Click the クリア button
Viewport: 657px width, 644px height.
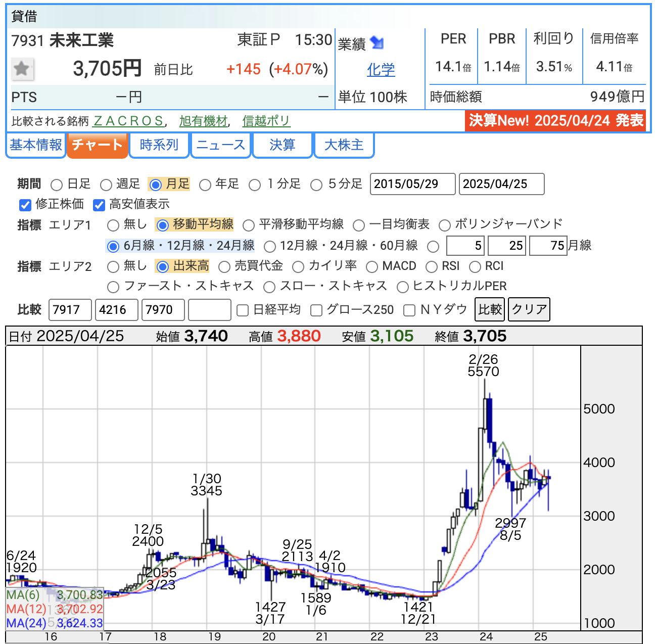529,309
